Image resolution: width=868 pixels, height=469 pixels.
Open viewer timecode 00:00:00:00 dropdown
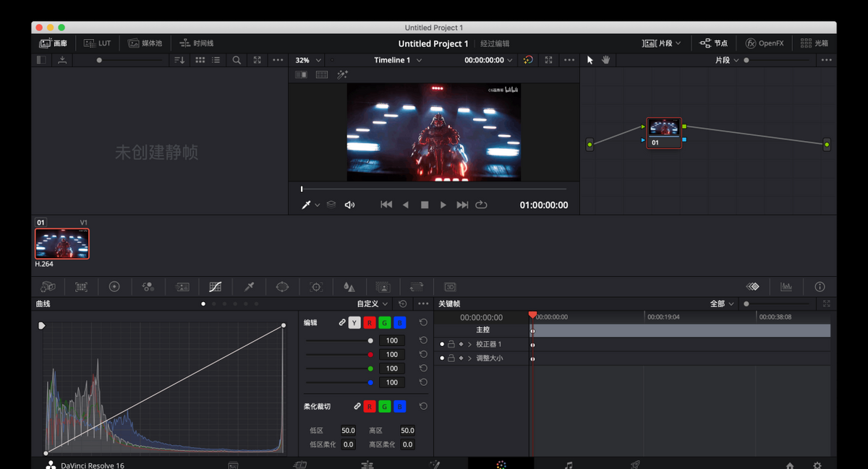pos(489,60)
